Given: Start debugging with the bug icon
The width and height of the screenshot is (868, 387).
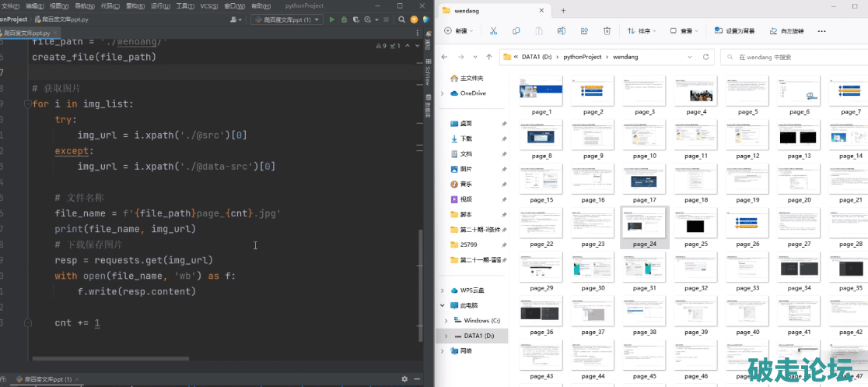Looking at the screenshot, I should pos(345,19).
